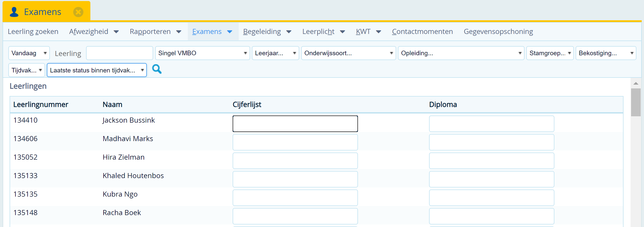
Task: Click the Diploma field for Hira Zielman
Action: point(492,161)
